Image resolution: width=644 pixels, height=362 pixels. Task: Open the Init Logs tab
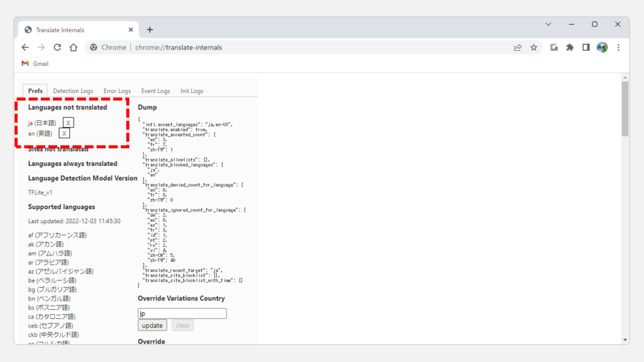(x=192, y=91)
